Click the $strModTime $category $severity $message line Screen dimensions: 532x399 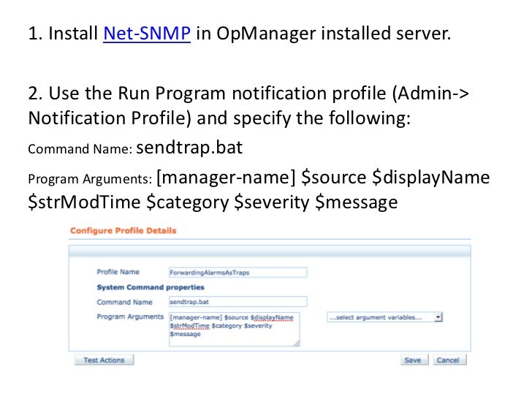point(213,202)
